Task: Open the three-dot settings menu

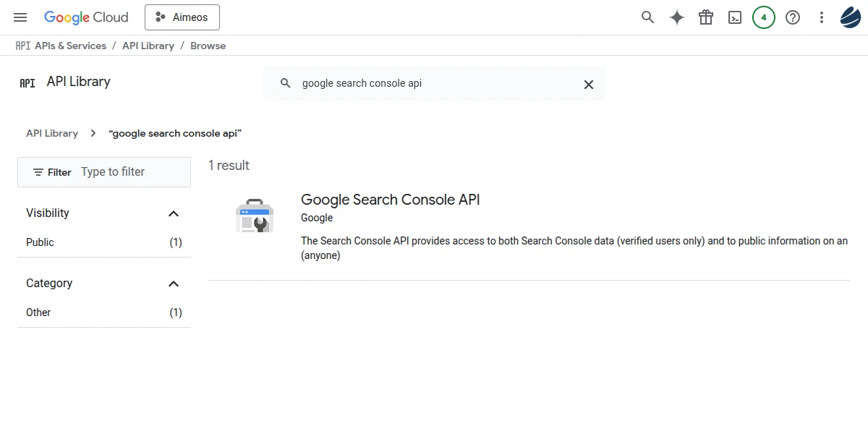Action: click(x=822, y=17)
